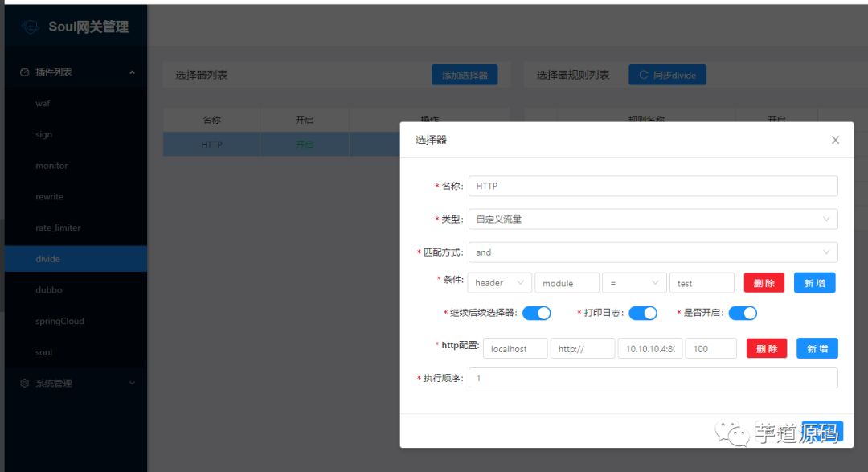868x472 pixels.
Task: Toggle the 打印日志 switch
Action: pos(643,313)
